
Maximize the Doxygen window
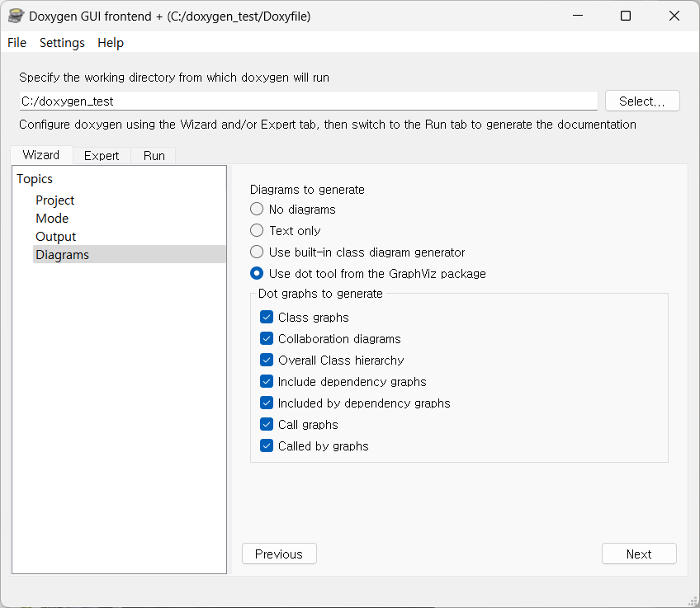pyautogui.click(x=626, y=16)
